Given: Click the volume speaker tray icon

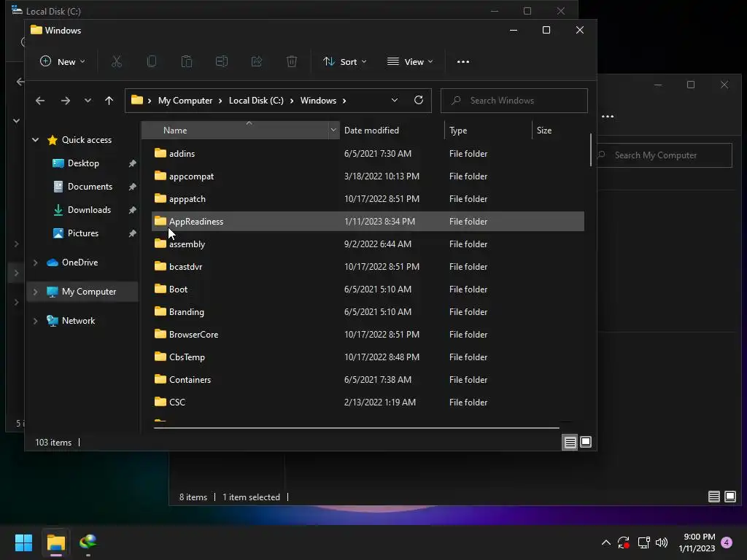Looking at the screenshot, I should (662, 542).
